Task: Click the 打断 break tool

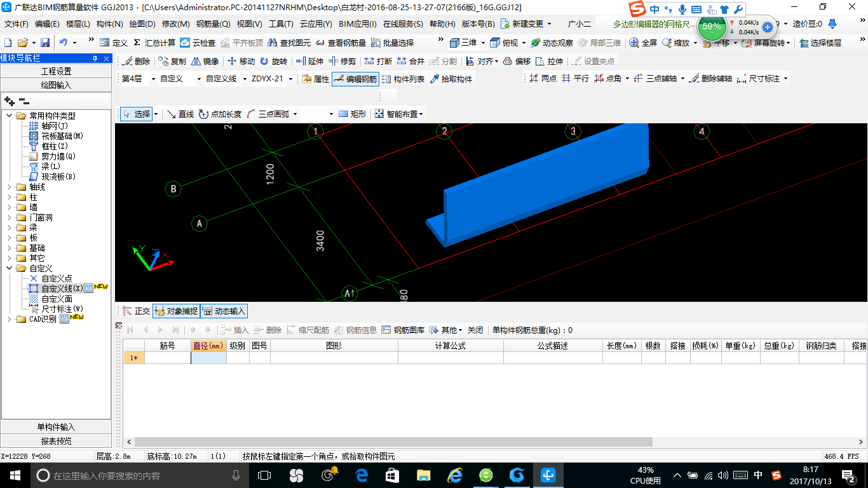Action: [x=378, y=62]
